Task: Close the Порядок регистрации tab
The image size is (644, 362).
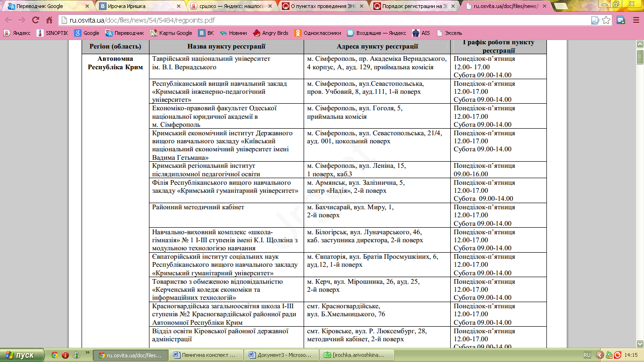Action: pyautogui.click(x=453, y=7)
